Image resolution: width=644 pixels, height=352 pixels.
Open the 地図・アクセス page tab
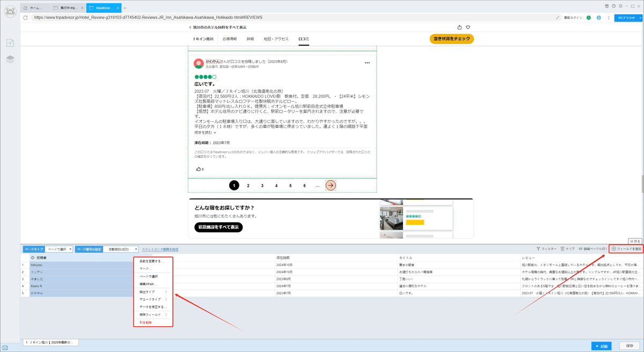point(276,39)
